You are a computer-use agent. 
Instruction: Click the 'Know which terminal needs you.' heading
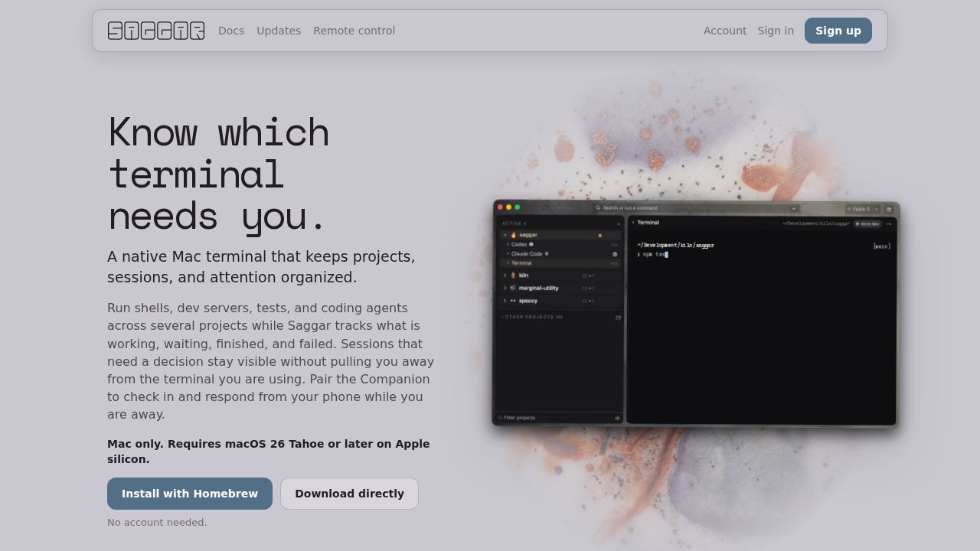click(219, 174)
